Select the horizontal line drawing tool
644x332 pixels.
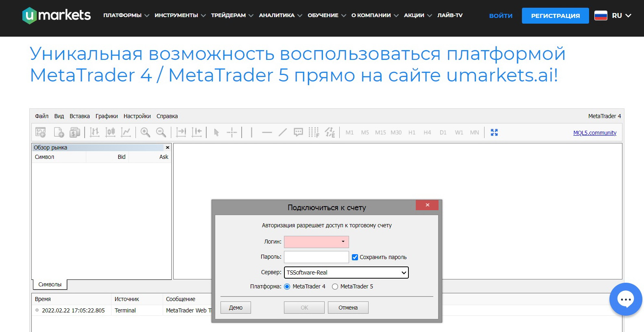(x=267, y=132)
